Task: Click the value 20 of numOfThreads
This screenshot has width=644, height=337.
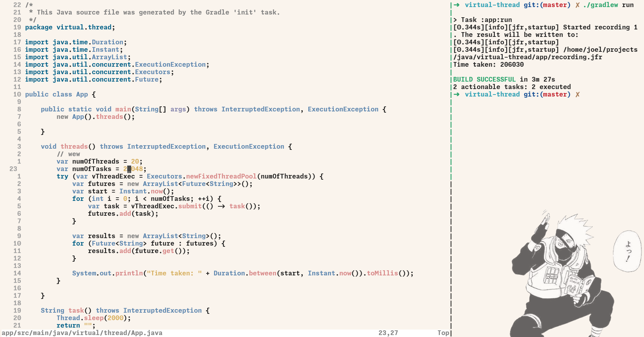Action: point(135,161)
